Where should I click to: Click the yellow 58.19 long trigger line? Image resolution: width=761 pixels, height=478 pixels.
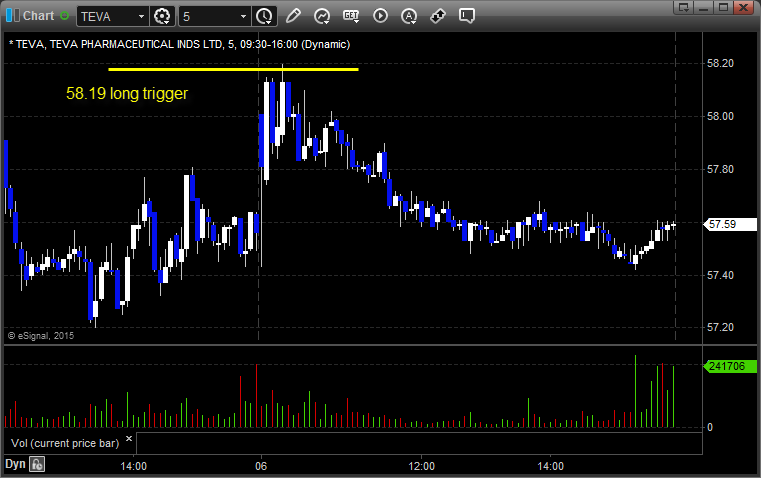click(233, 69)
